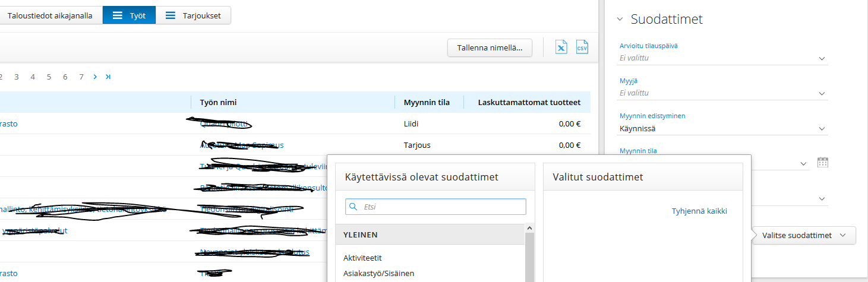Image resolution: width=868 pixels, height=282 pixels.
Task: Export table as CSV icon
Action: pyautogui.click(x=582, y=47)
